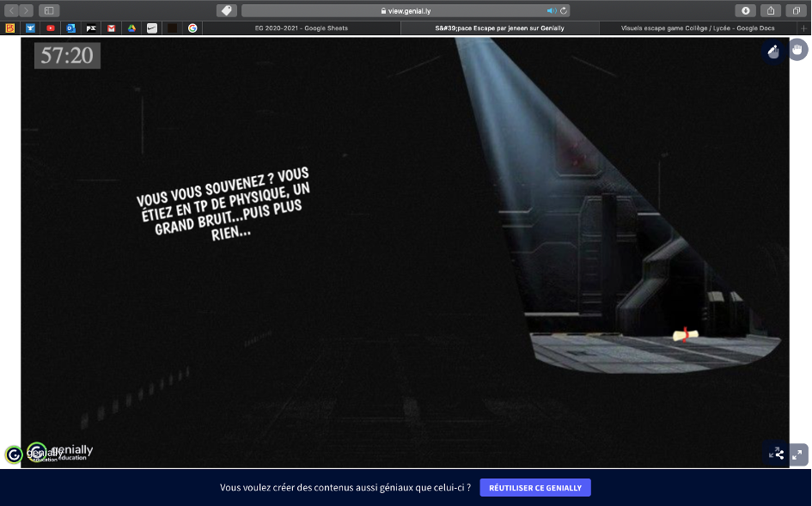Switch to Visuels escape game Google Docs tab
This screenshot has width=812, height=506.
(x=698, y=28)
